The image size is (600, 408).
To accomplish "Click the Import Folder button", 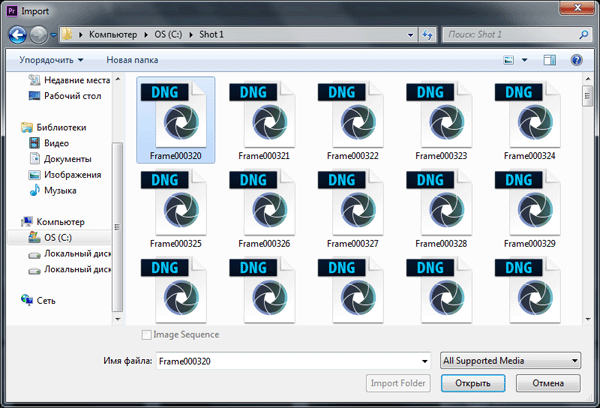I will (x=398, y=383).
